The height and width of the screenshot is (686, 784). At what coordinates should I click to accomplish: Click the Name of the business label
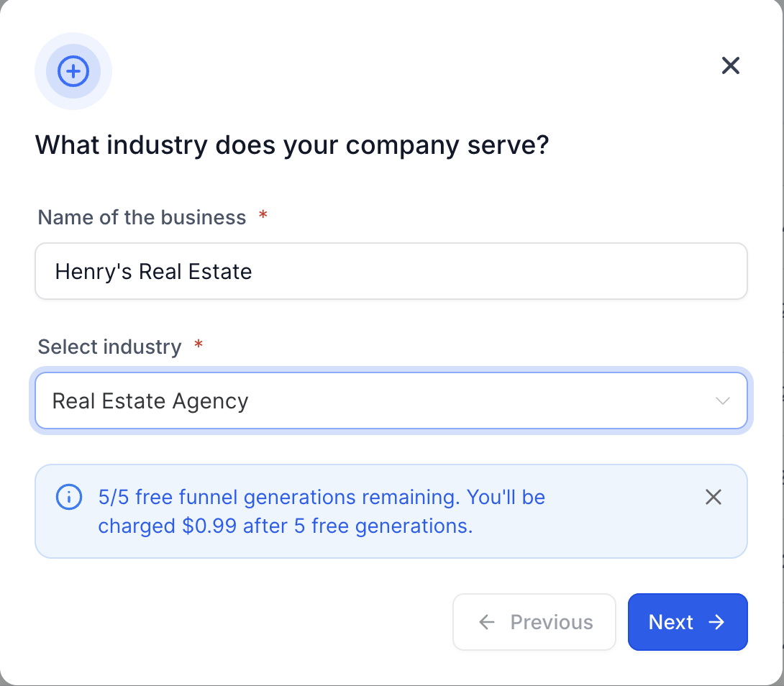click(x=142, y=217)
